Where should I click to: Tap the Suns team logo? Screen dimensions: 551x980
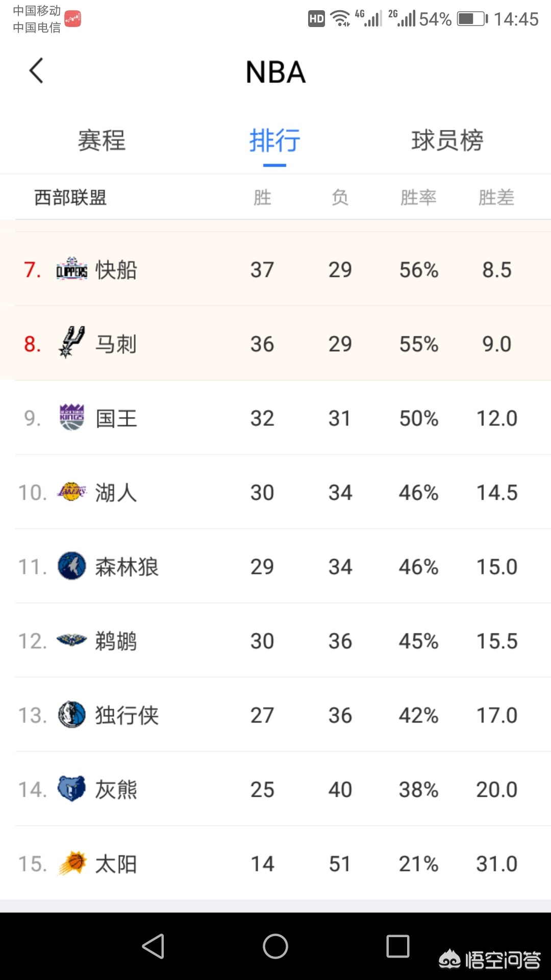pyautogui.click(x=71, y=863)
